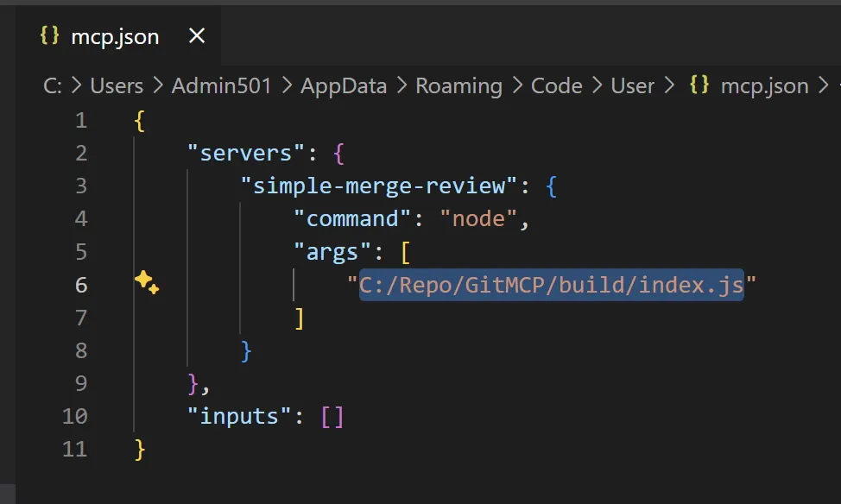Click the Code folder in the breadcrumb
Viewport: 841px width, 504px height.
556,86
